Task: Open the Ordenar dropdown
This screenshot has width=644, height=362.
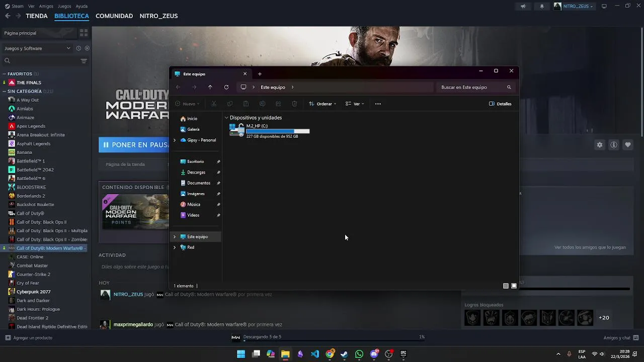Action: point(323,104)
